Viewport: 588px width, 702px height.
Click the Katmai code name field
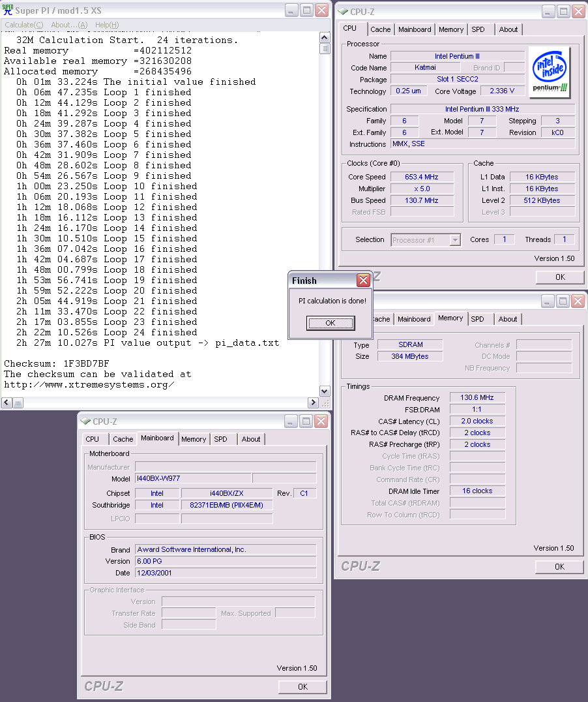pos(425,67)
